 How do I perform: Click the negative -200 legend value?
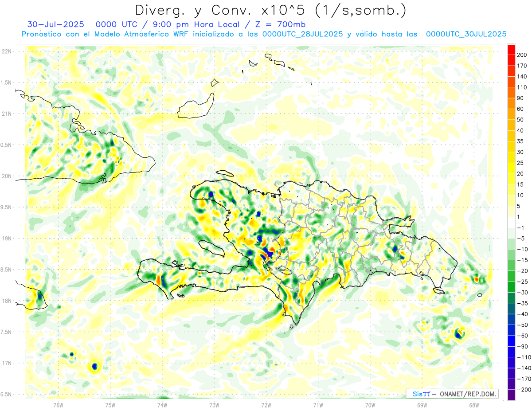524,390
